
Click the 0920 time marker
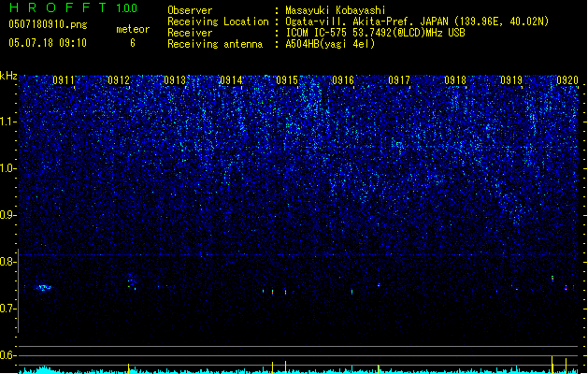[x=567, y=80]
